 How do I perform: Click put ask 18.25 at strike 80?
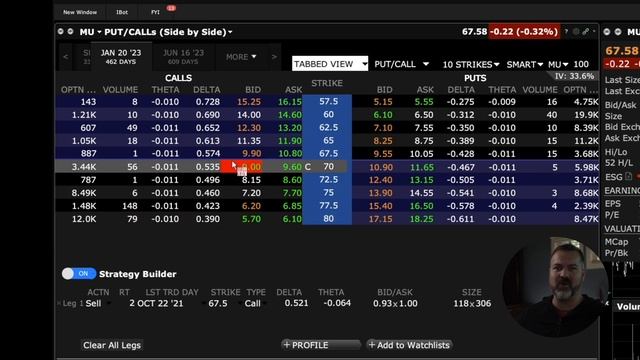click(x=421, y=219)
